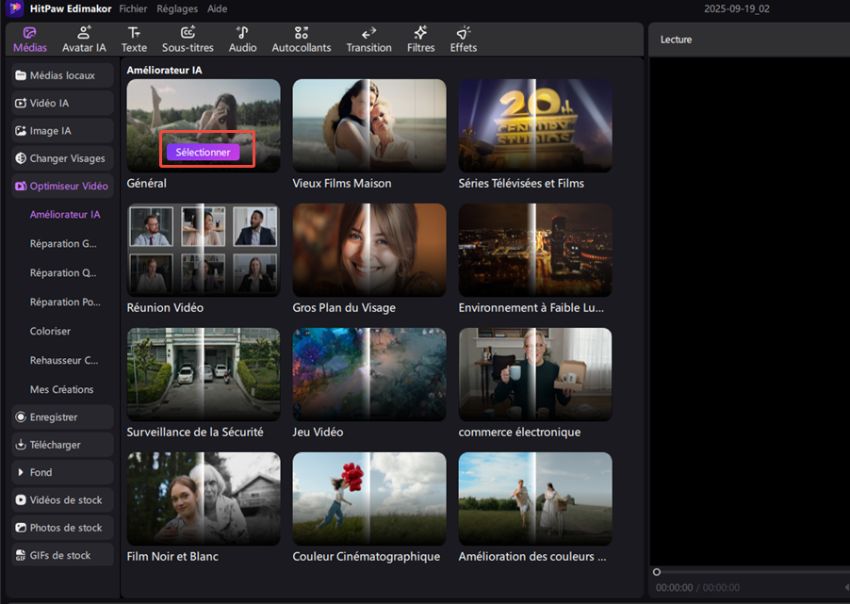The height and width of the screenshot is (604, 850).
Task: Click the Image IA sidebar icon
Action: pos(21,131)
